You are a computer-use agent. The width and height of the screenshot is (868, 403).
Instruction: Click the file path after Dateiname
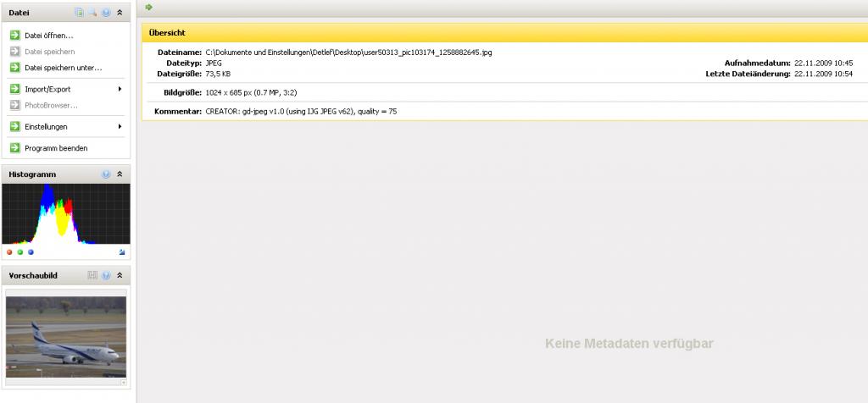tap(348, 52)
